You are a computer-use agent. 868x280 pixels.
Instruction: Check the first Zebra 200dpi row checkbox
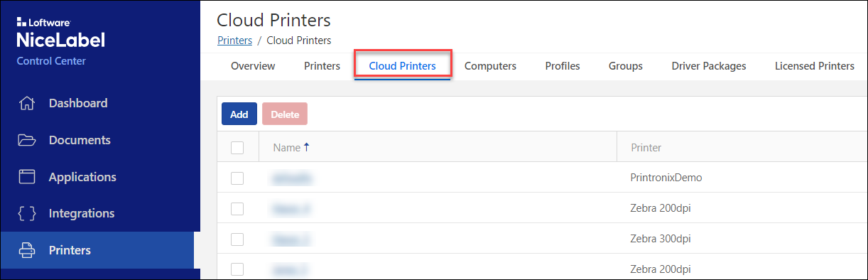point(237,209)
